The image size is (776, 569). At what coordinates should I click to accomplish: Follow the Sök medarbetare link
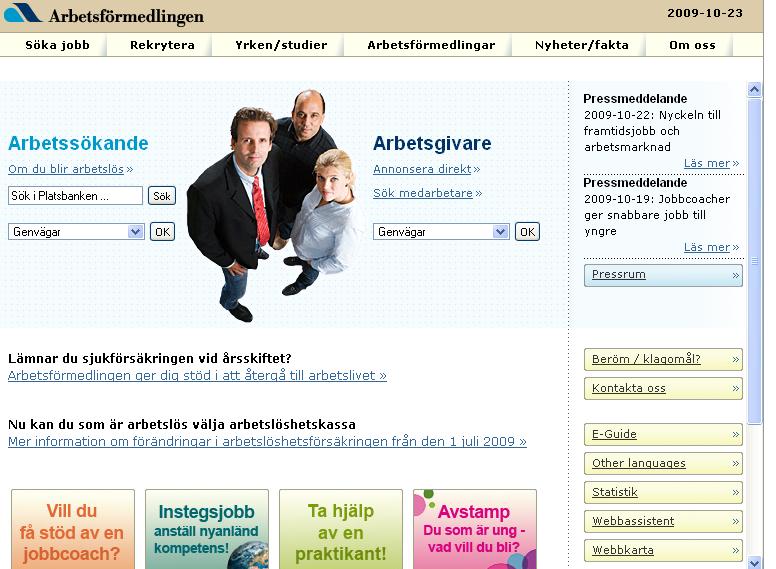pyautogui.click(x=428, y=193)
